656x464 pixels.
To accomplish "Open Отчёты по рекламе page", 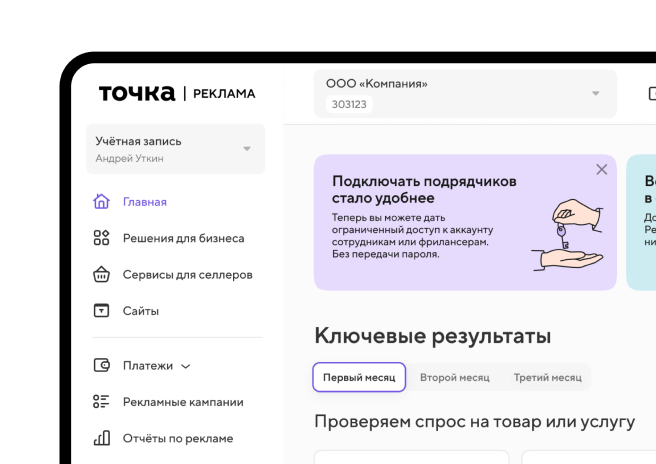I will point(178,438).
